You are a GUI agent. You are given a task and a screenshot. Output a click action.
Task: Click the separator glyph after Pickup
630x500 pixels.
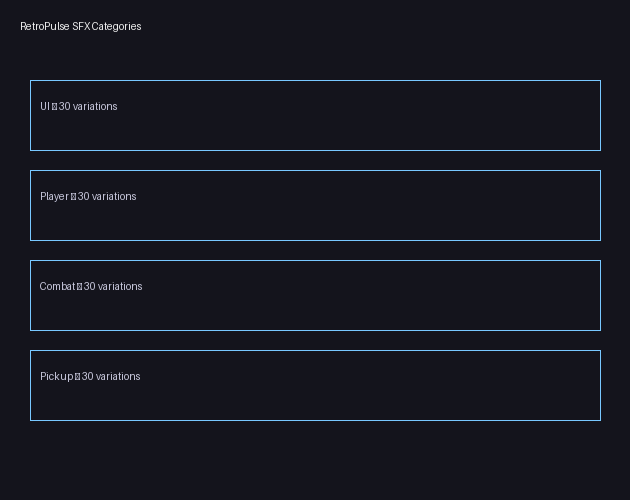pos(77,377)
